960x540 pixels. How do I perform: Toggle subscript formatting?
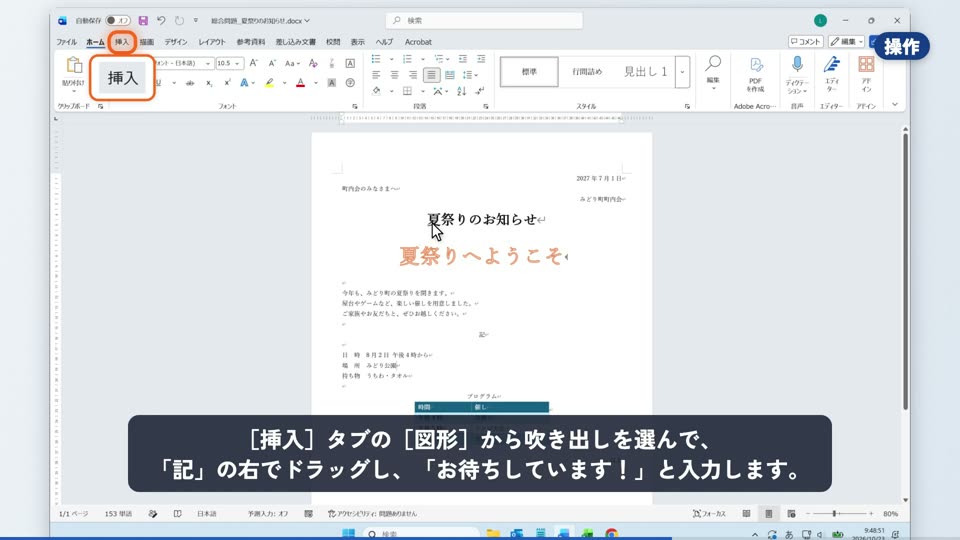209,83
